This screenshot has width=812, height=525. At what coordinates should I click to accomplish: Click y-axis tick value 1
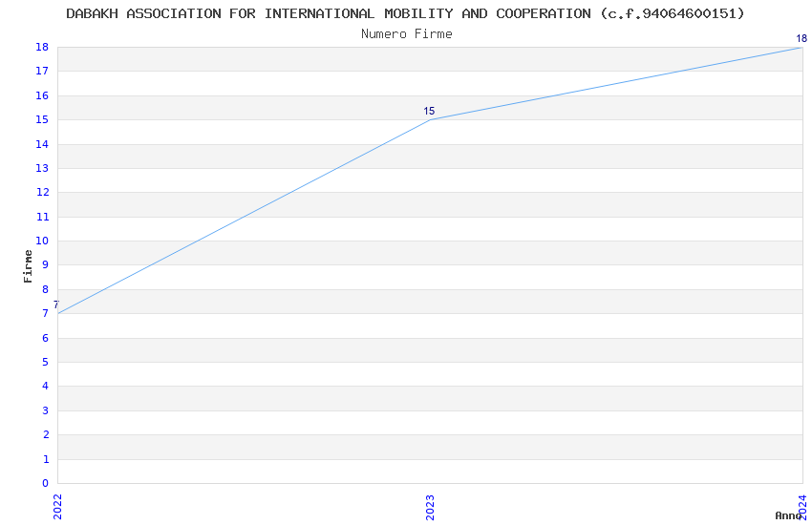(x=46, y=459)
